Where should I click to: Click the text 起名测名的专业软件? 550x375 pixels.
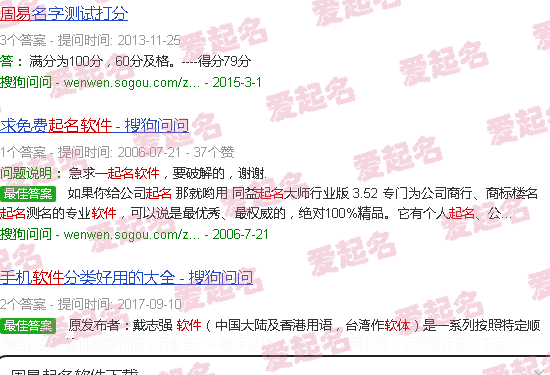(x=58, y=213)
